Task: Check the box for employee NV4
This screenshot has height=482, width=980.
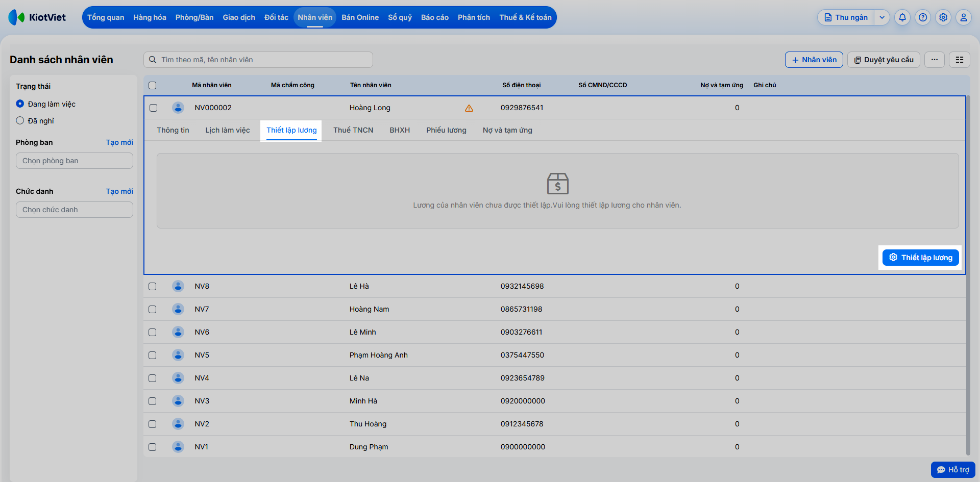Action: click(153, 378)
